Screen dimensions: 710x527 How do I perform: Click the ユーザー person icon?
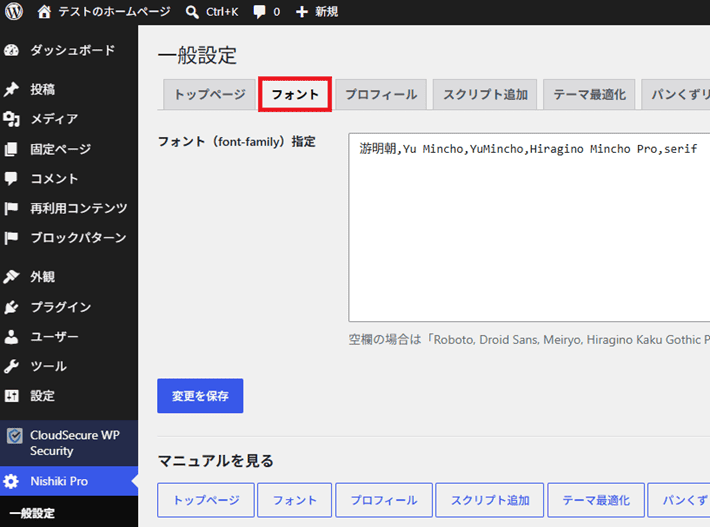point(11,337)
